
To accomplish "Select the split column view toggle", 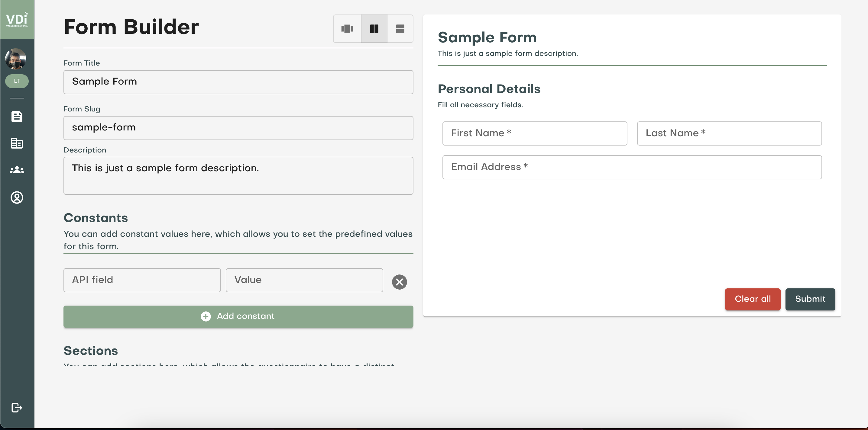I will click(x=374, y=29).
